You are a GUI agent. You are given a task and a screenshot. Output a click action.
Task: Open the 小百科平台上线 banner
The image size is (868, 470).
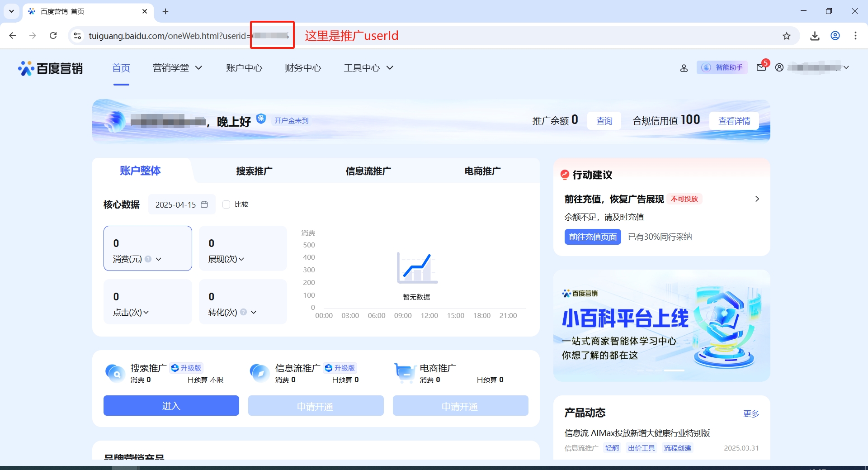(x=661, y=326)
